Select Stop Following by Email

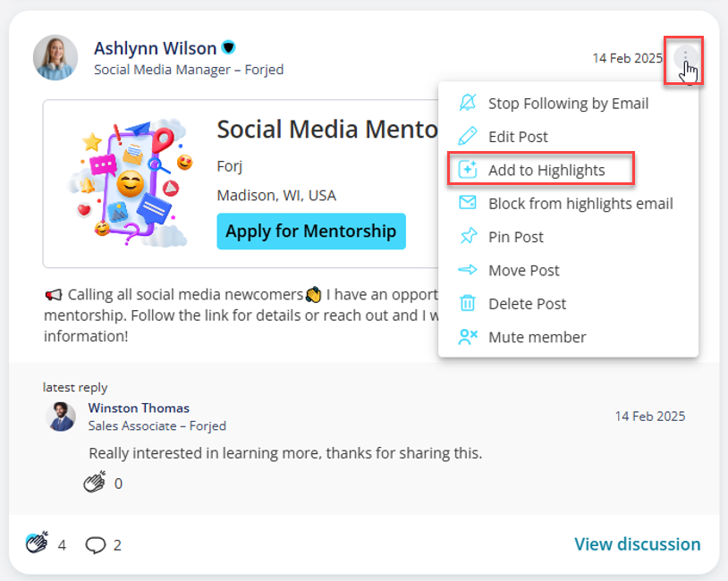coord(568,103)
